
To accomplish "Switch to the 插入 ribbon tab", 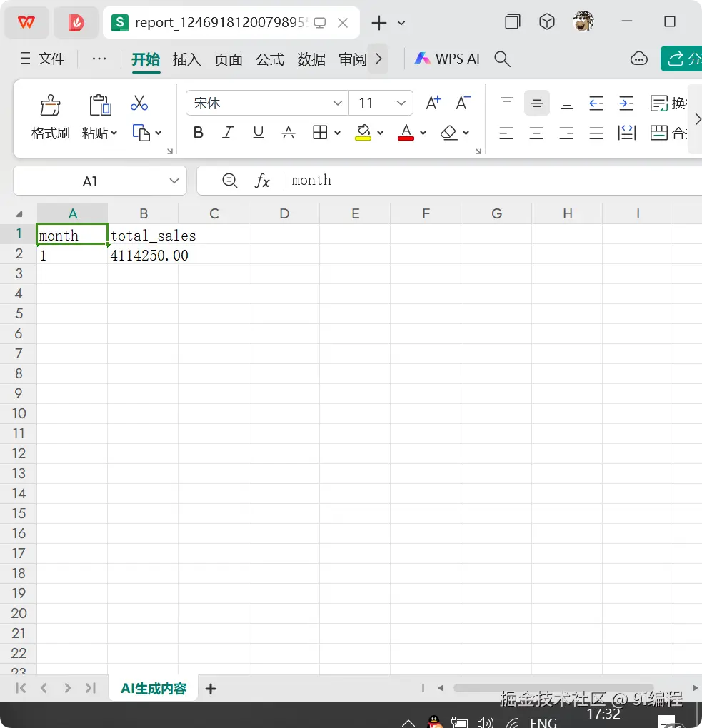I will pos(187,59).
